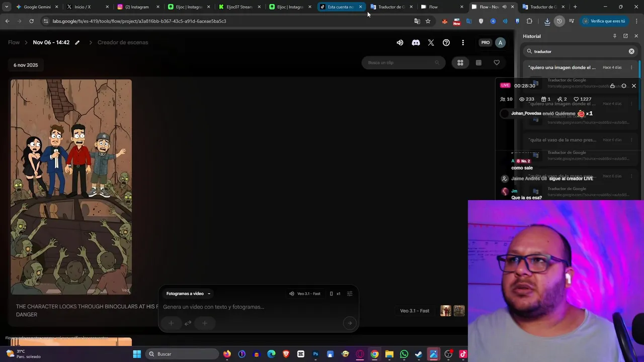Open Windows Start menu
This screenshot has width=644, height=362.
(x=137, y=354)
